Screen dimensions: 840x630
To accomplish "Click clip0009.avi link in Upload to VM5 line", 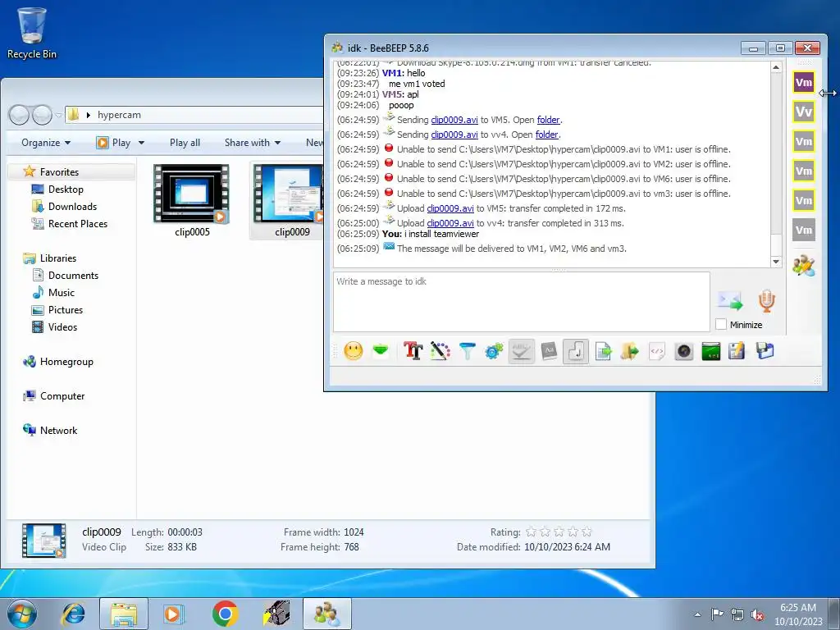I will (450, 208).
